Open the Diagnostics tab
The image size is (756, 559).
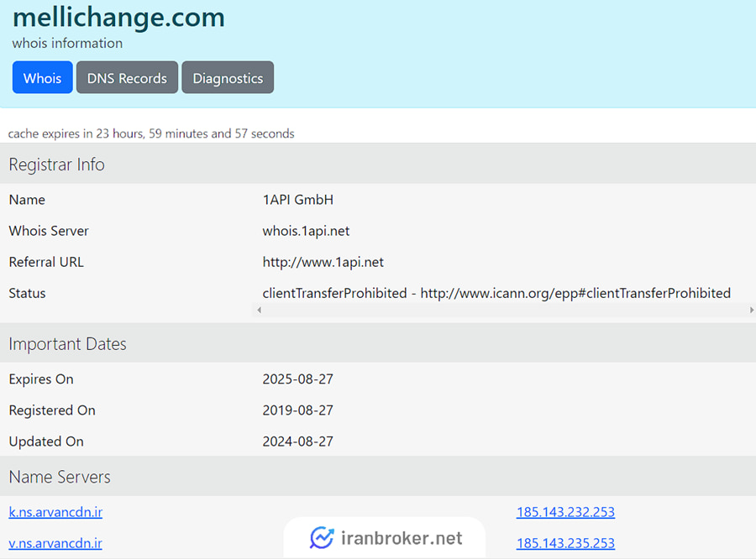[228, 77]
